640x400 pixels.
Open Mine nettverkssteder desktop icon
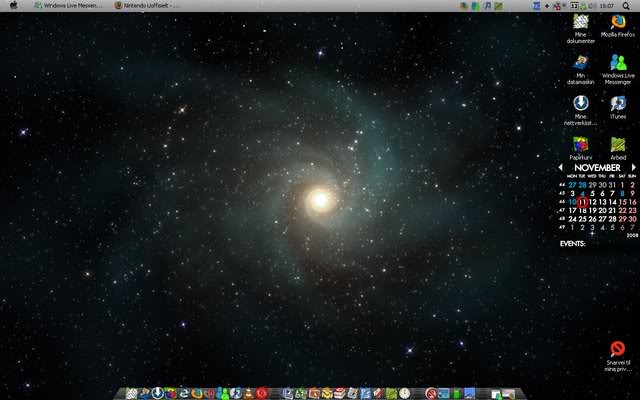click(580, 104)
